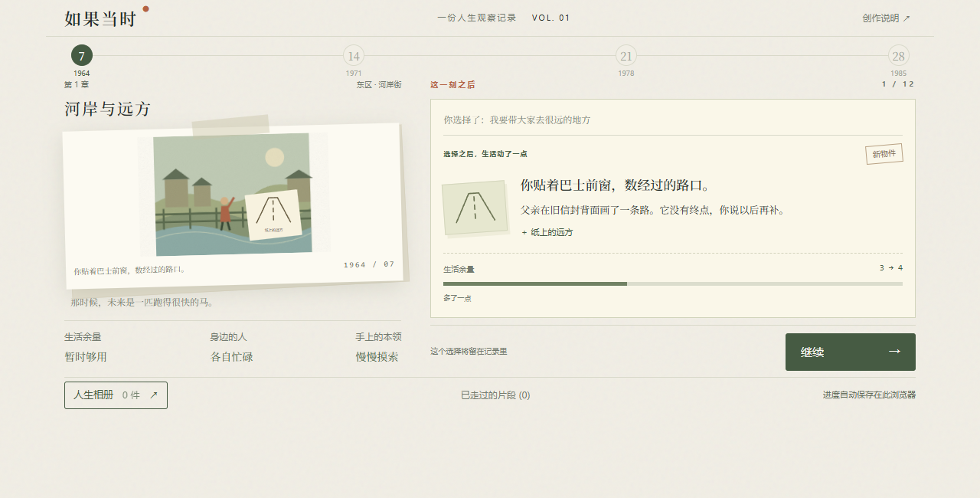980x498 pixels.
Task: Click the 已走过的片段 (0) text
Action: (x=495, y=395)
